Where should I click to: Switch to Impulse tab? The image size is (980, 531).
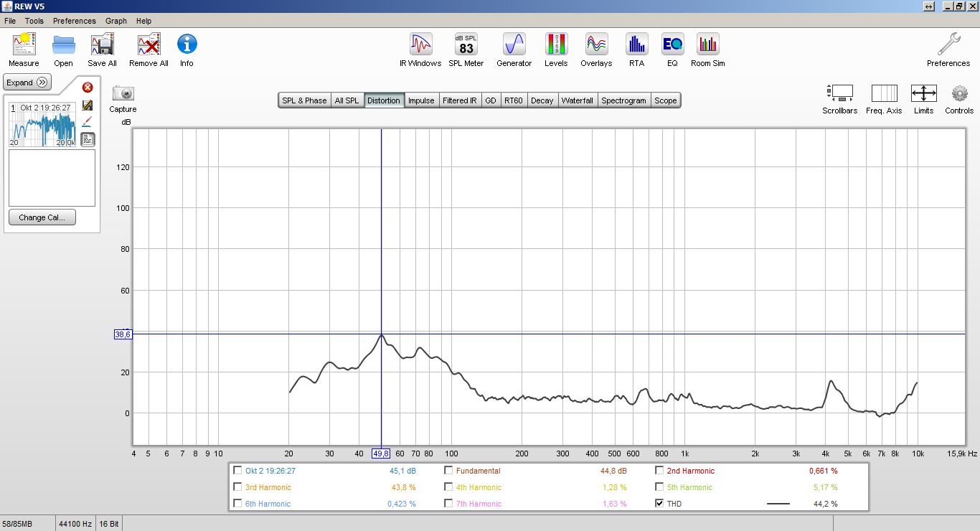point(421,100)
